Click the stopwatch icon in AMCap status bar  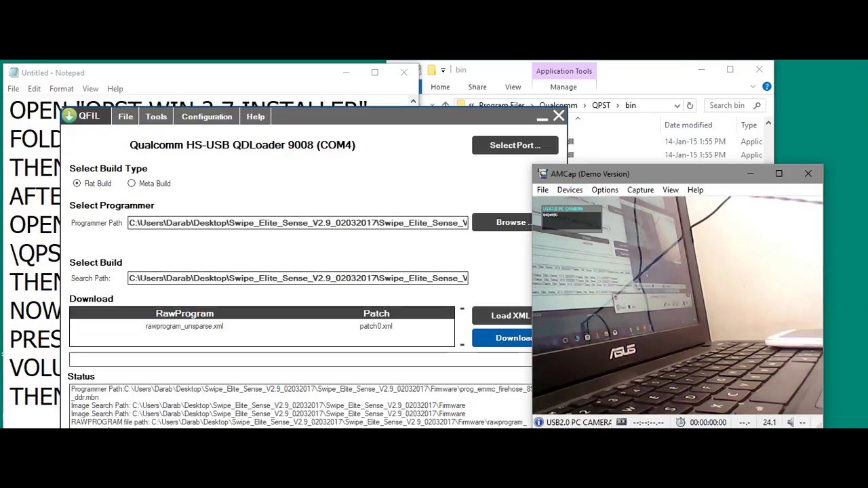[x=680, y=422]
